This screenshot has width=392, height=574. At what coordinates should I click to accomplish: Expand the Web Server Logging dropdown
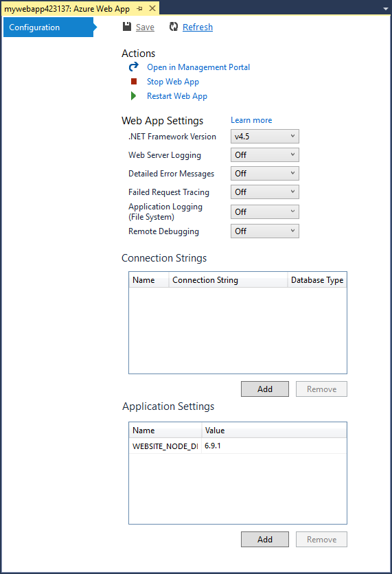264,155
